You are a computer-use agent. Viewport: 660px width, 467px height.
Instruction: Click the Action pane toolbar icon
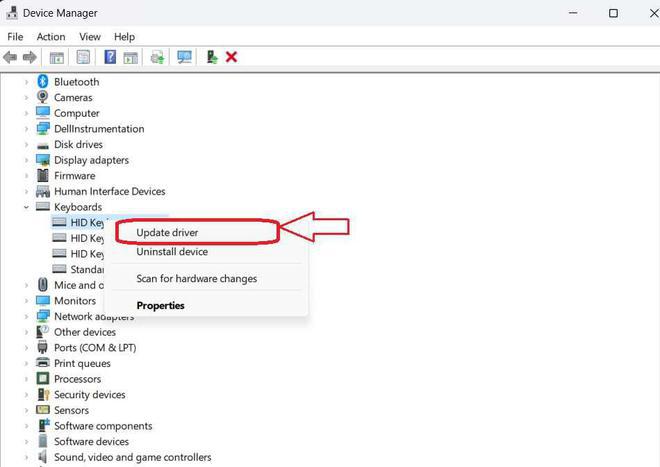coord(130,57)
